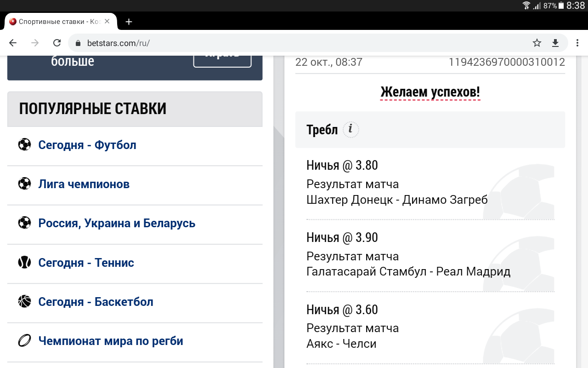Open Сегодня - Баскетбол bets
The image size is (588, 368).
pos(96,302)
